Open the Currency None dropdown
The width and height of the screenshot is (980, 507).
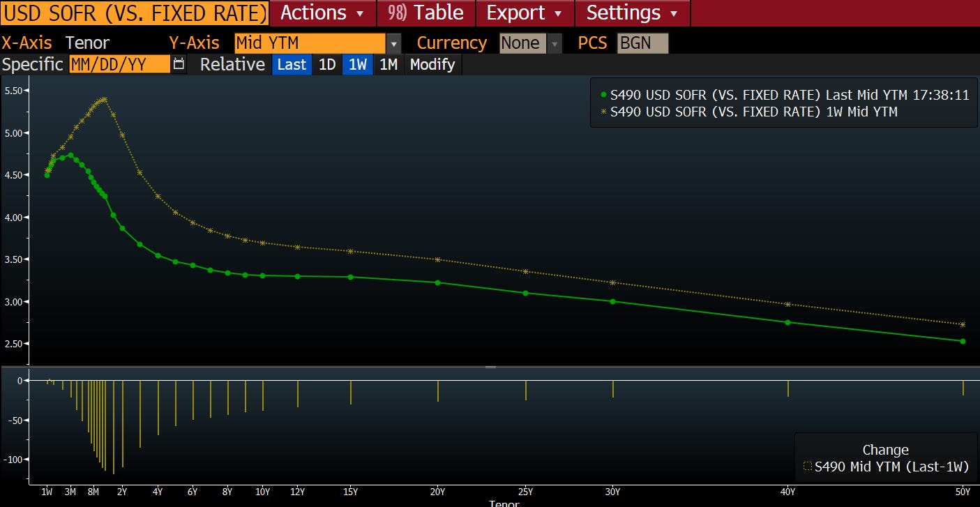[x=523, y=43]
